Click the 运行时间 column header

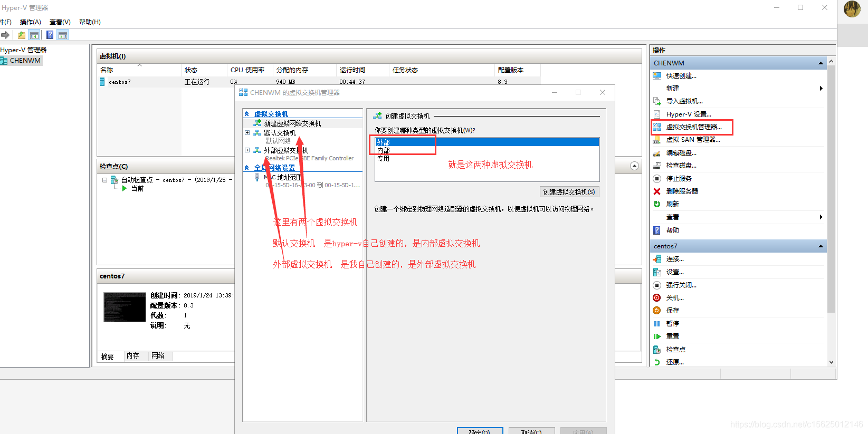tap(362, 70)
